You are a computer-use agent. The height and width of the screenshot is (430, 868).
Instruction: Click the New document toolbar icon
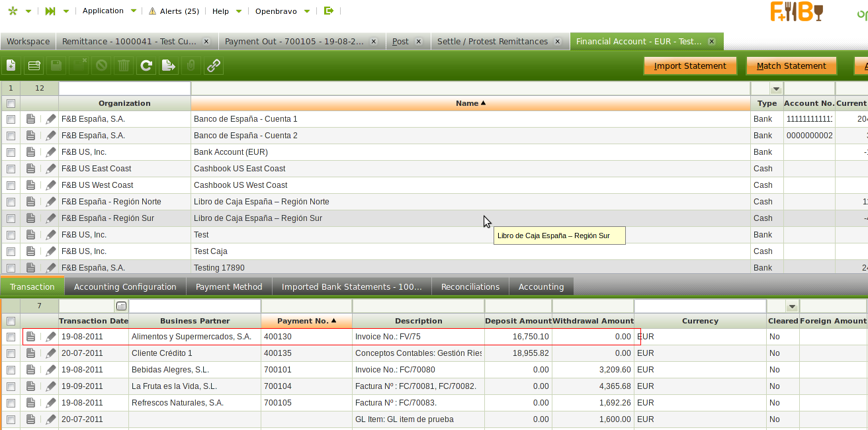pos(11,65)
